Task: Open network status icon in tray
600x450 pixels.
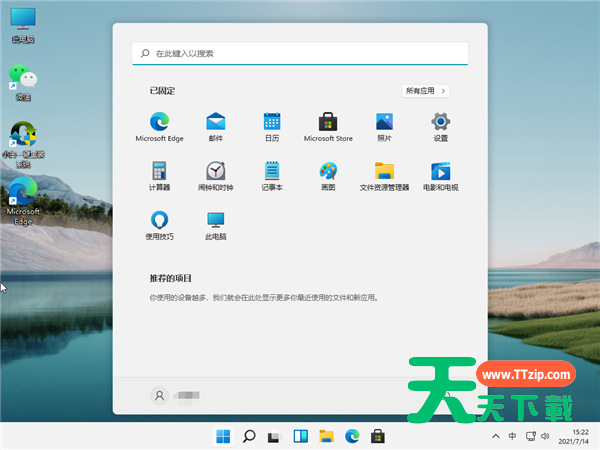Action: (x=530, y=436)
